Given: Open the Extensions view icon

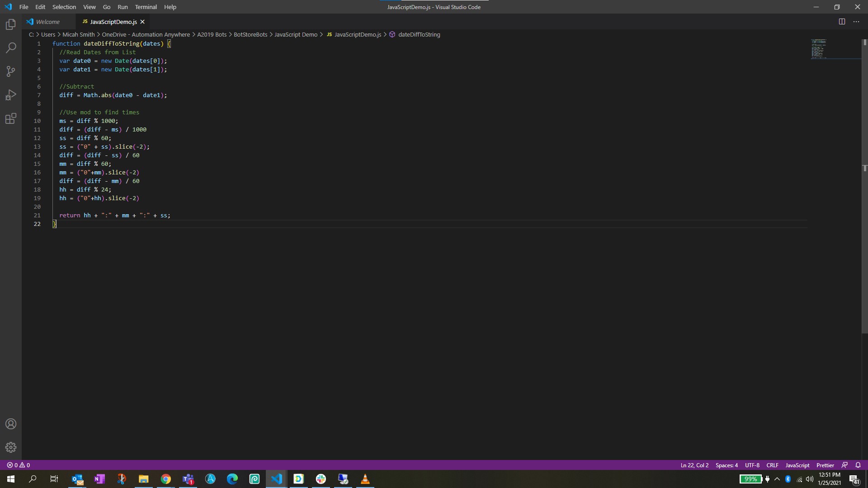Looking at the screenshot, I should (x=11, y=118).
